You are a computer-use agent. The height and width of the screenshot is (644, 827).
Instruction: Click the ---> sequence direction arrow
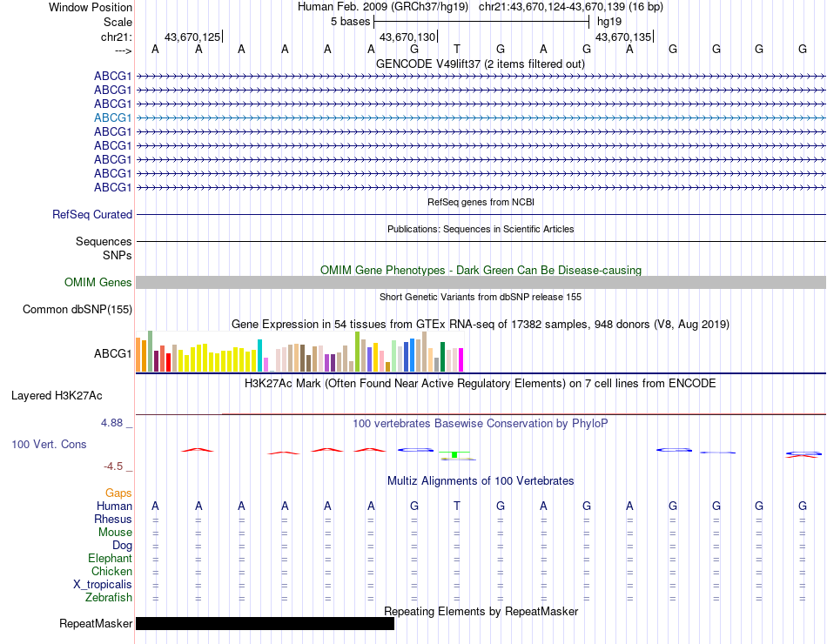pyautogui.click(x=123, y=50)
